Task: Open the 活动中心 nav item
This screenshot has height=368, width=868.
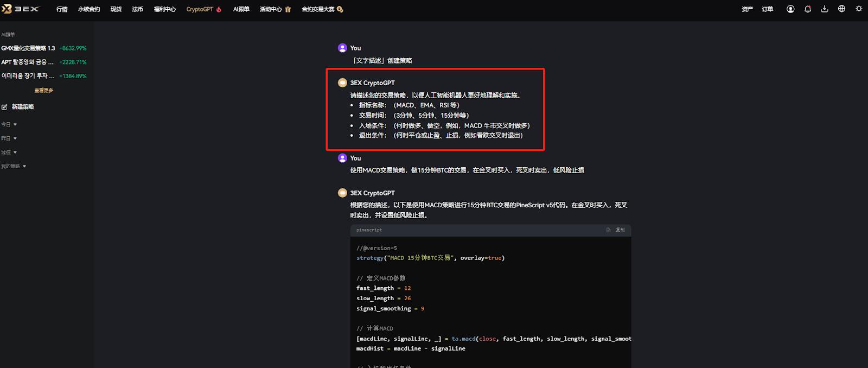Action: click(x=271, y=9)
